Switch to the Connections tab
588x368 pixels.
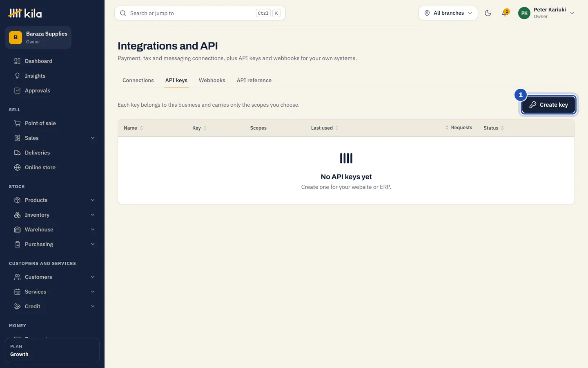point(138,80)
